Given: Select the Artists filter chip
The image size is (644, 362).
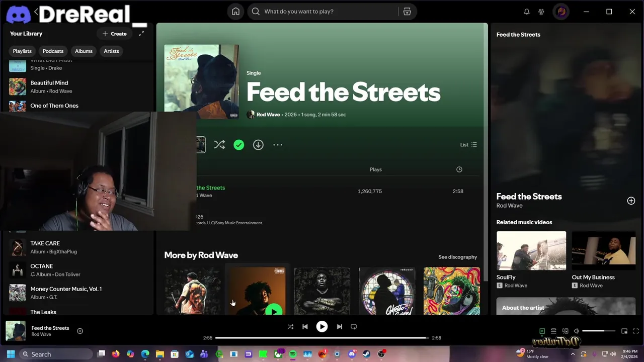Looking at the screenshot, I should (111, 51).
